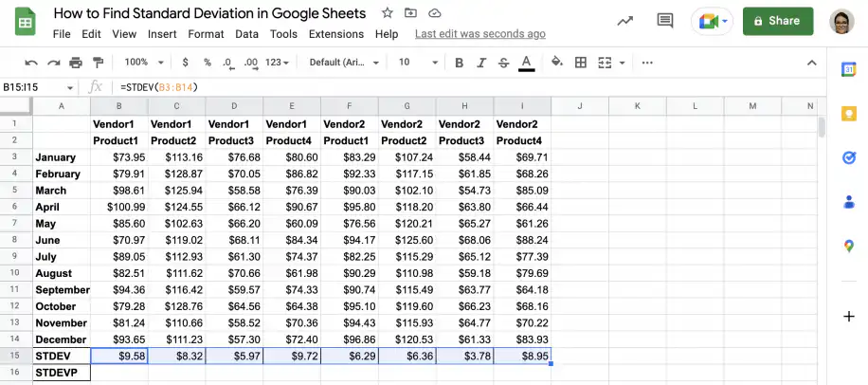
Task: Open Google Maps side panel
Action: [848, 246]
